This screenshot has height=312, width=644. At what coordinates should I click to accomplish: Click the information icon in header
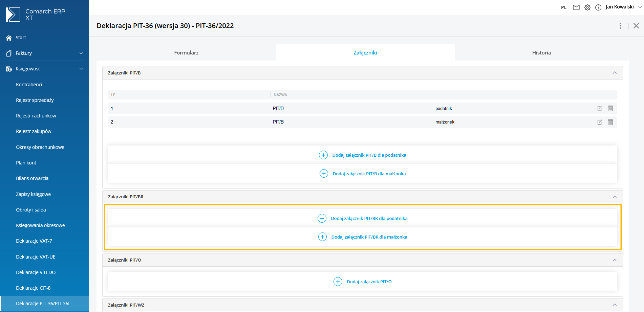point(598,7)
